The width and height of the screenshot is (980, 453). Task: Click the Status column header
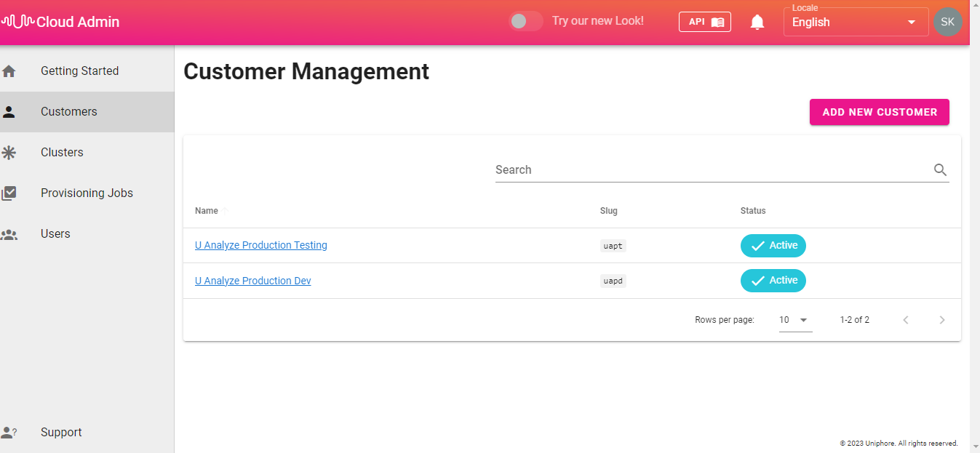[x=753, y=211]
